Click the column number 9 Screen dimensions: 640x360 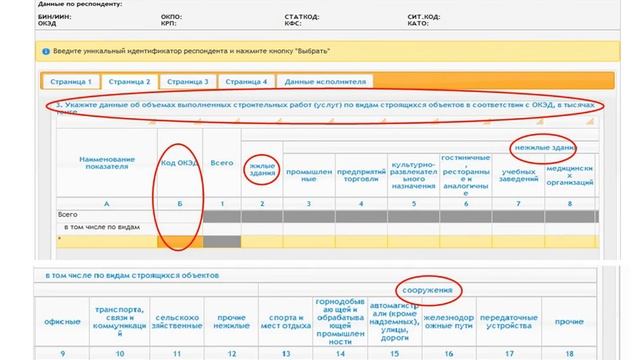tap(62, 354)
